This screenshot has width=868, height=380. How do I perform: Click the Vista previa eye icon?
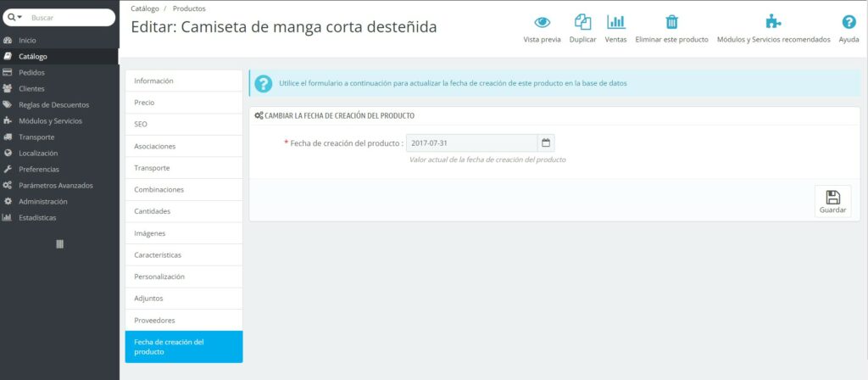pyautogui.click(x=542, y=23)
